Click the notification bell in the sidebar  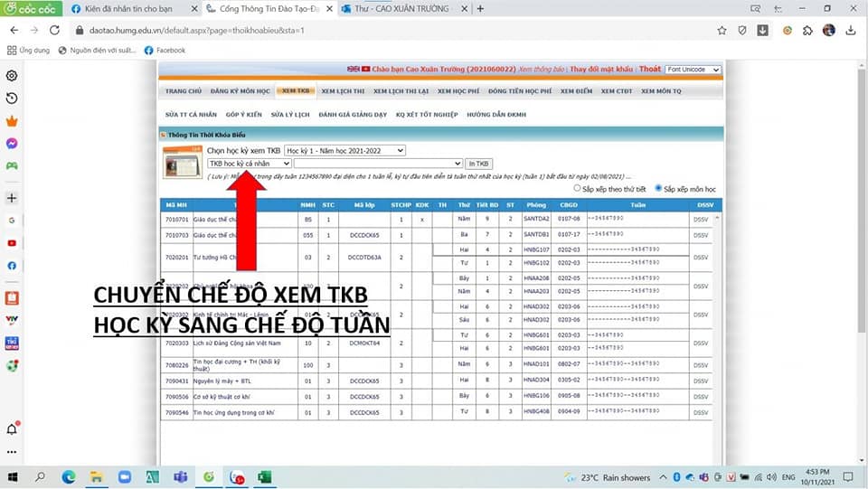pos(12,428)
